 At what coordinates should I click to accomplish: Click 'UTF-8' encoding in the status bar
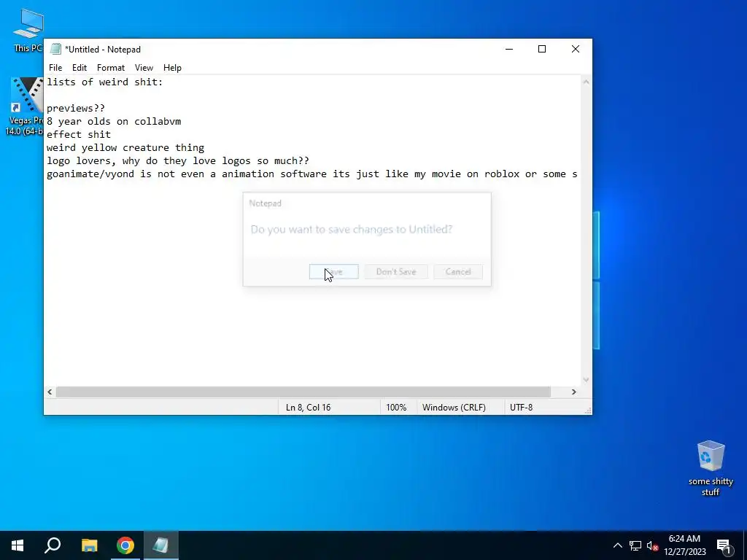click(x=521, y=407)
